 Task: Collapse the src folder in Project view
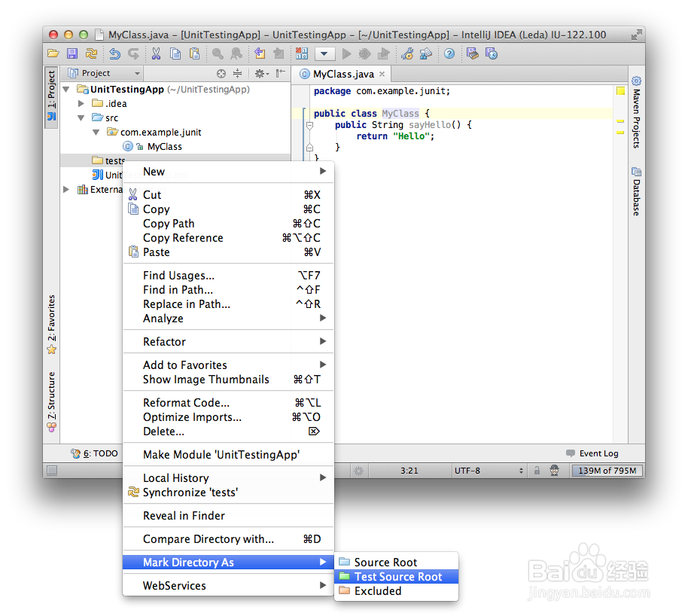point(81,117)
